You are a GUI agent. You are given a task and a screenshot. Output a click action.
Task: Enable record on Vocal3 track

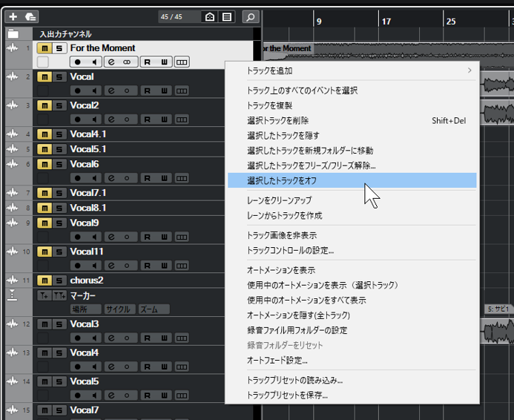[78, 338]
